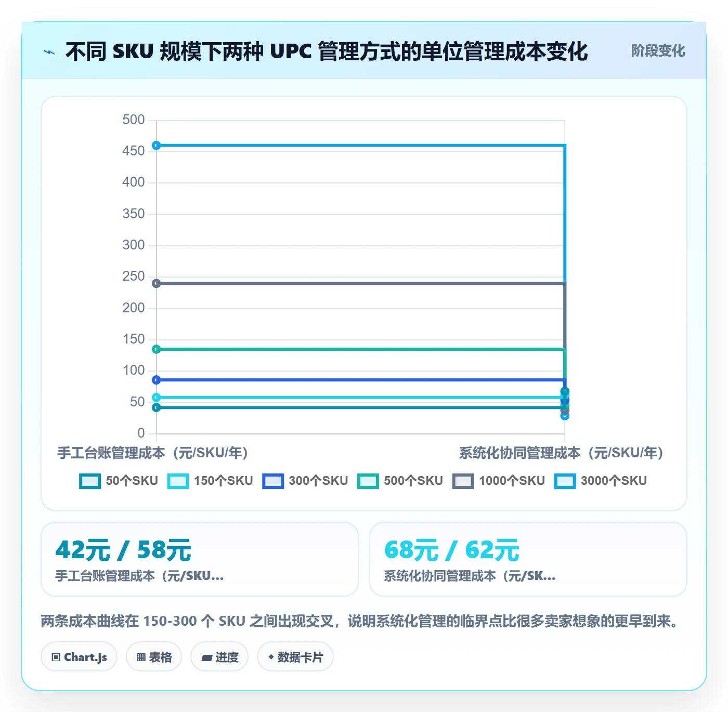The width and height of the screenshot is (728, 712).
Task: Click the grid icon in 表格 tag
Action: point(141,657)
